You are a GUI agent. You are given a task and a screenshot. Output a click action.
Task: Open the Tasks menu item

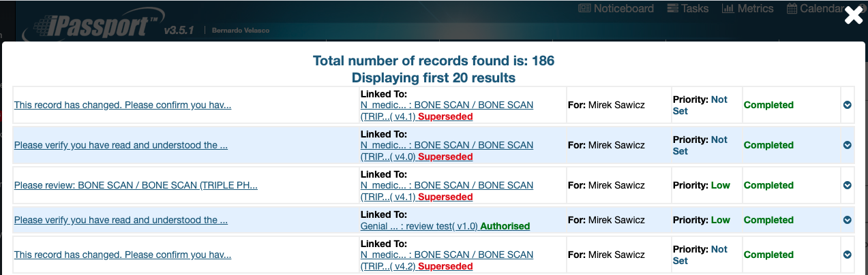(x=694, y=9)
